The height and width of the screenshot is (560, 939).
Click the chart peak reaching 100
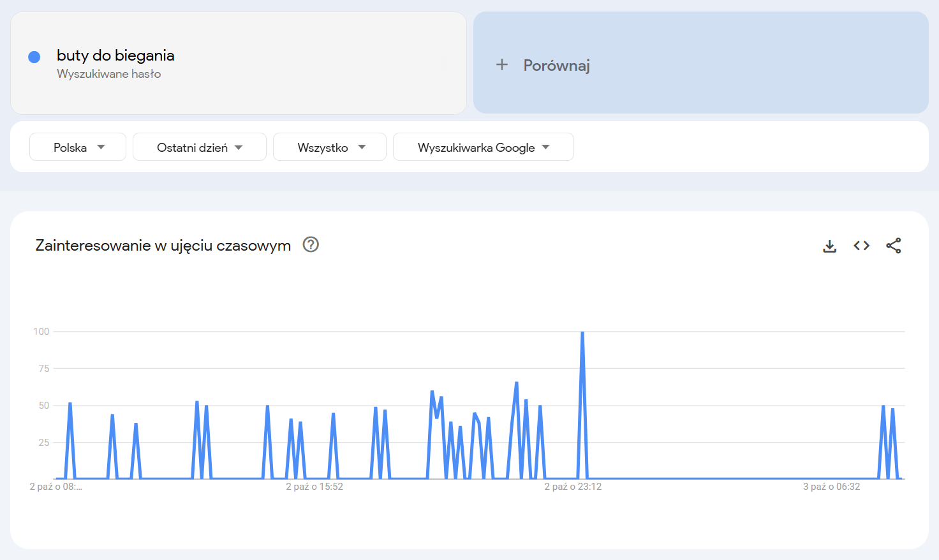pyautogui.click(x=582, y=333)
